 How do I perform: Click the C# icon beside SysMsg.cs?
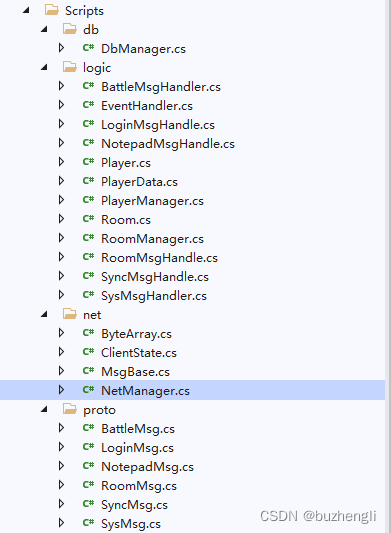pos(88,523)
